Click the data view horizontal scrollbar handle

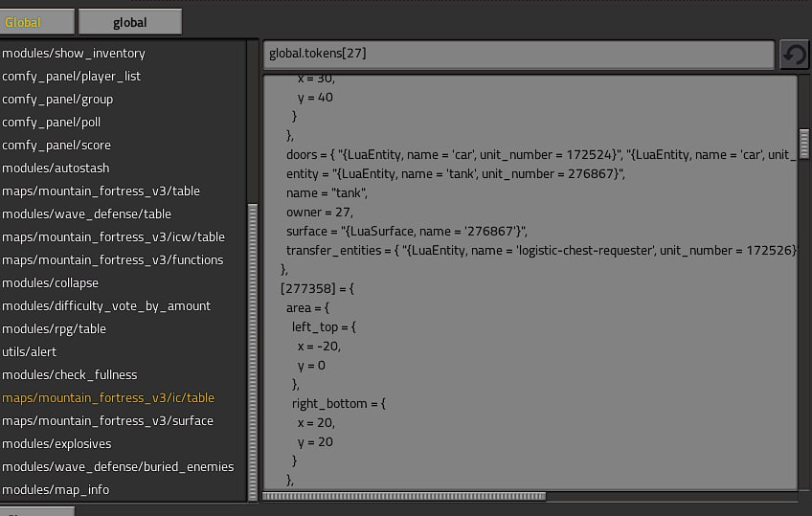(404, 496)
